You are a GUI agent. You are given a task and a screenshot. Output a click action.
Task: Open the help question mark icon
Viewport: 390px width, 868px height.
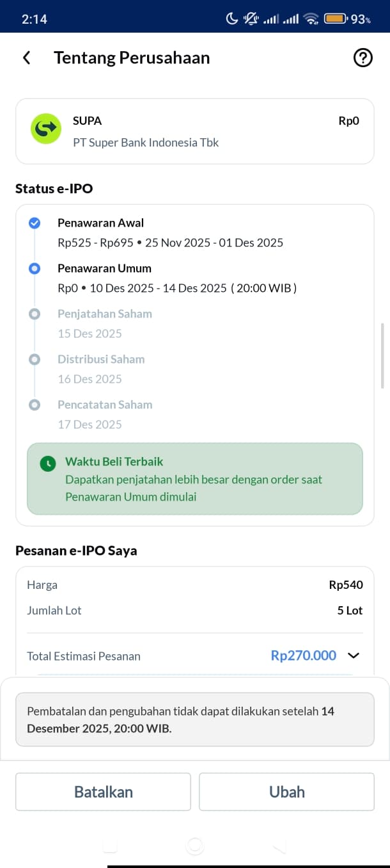[x=363, y=58]
